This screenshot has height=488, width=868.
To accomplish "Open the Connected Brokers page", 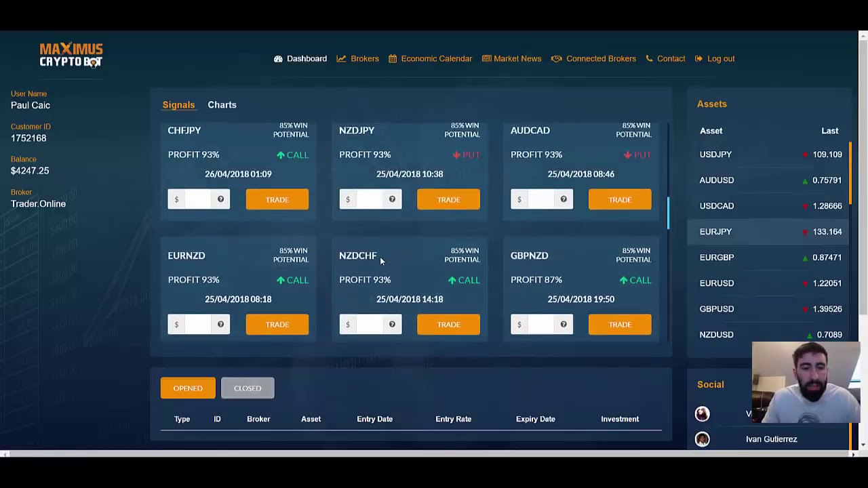I will 594,59.
